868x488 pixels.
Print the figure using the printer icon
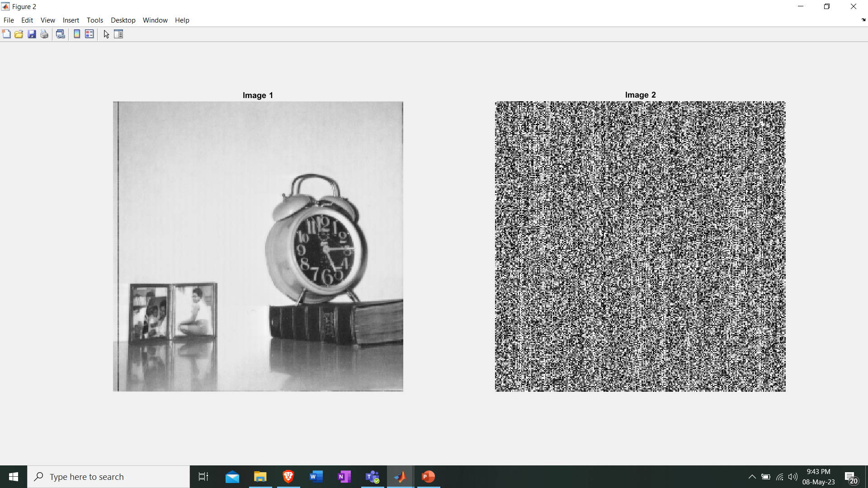click(x=44, y=34)
